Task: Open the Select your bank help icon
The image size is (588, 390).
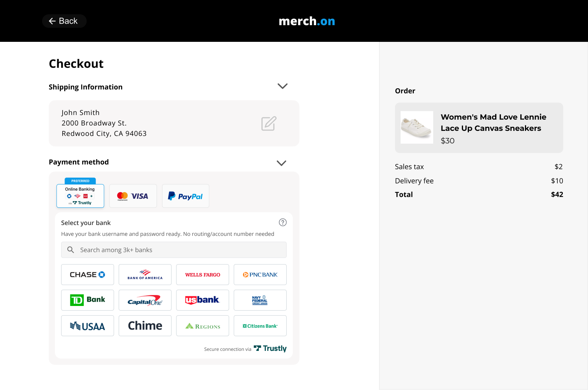Action: (283, 222)
